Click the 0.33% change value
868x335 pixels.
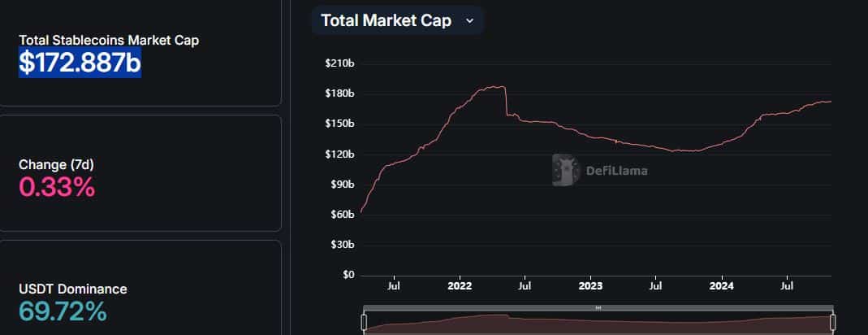[x=57, y=188]
